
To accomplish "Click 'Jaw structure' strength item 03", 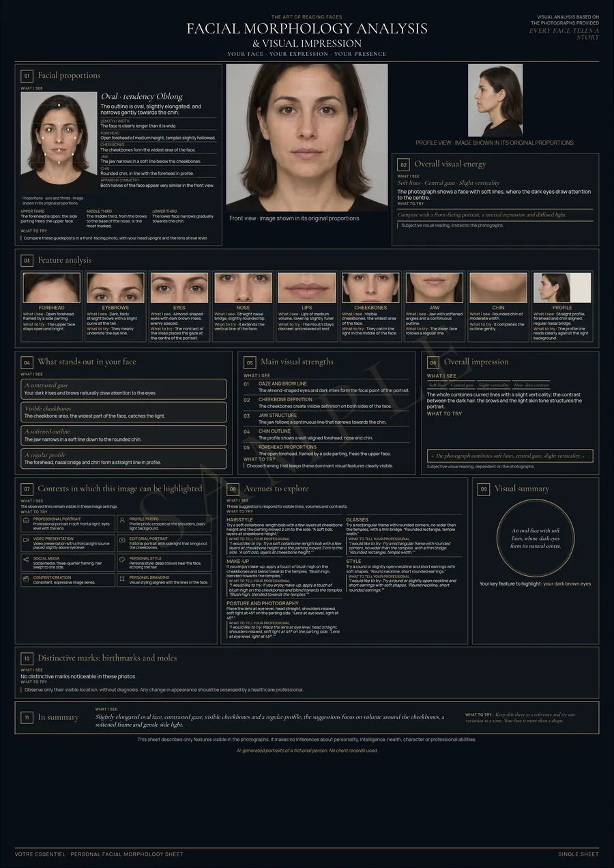I will 326,419.
